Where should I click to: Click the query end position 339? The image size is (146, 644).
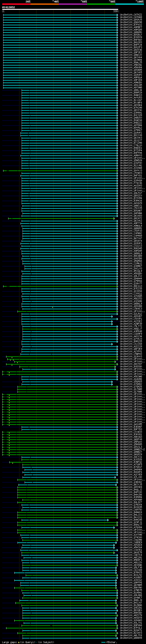pyautogui.click(x=115, y=11)
